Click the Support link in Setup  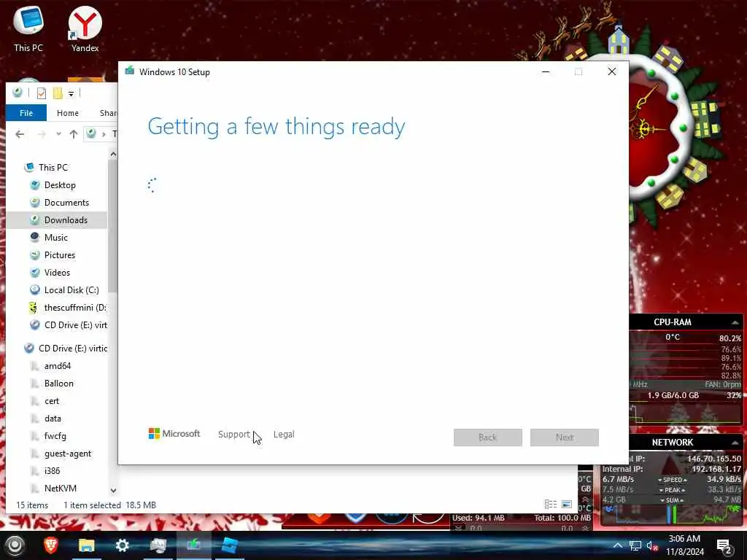point(234,435)
